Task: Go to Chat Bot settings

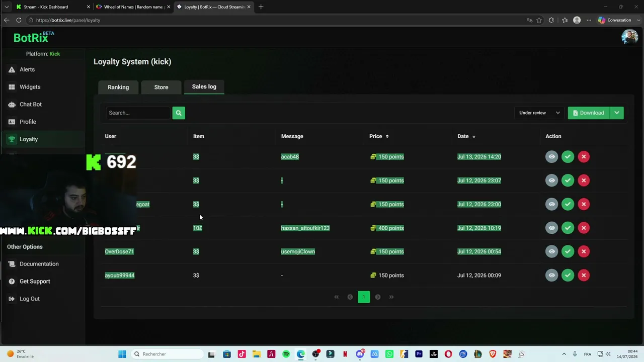Action: tap(30, 104)
